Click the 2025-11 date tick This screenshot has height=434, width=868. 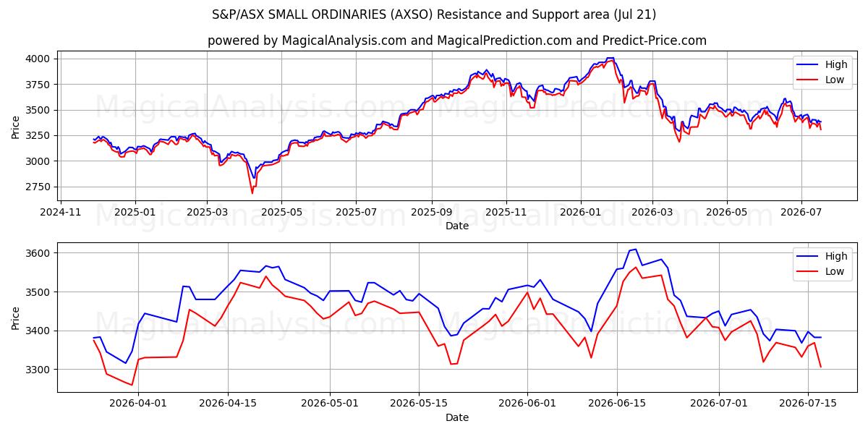[506, 213]
